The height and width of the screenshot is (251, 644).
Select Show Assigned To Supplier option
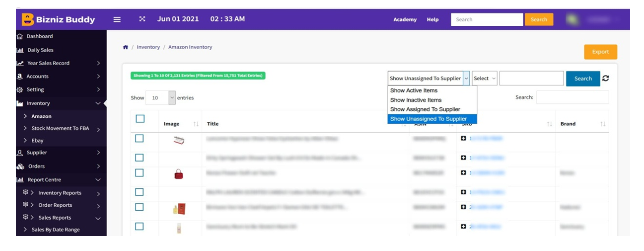click(x=432, y=109)
